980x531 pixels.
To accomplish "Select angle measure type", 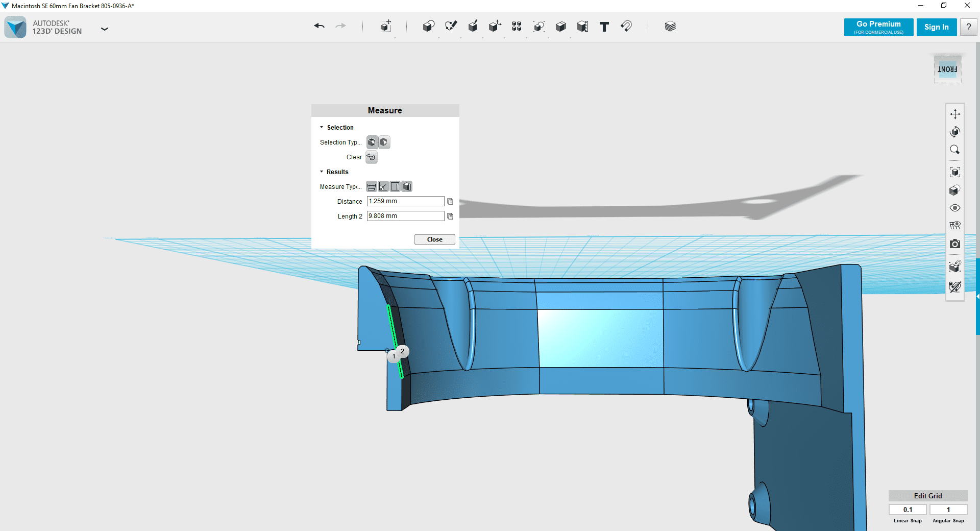I will tap(383, 187).
